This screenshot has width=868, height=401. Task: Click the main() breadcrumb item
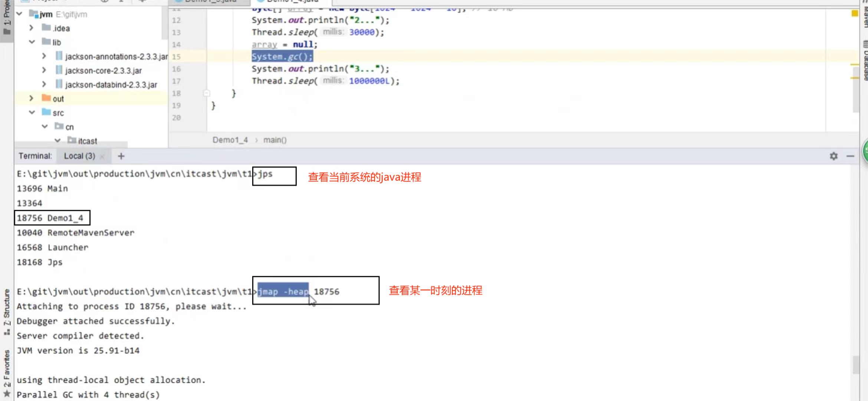point(275,140)
